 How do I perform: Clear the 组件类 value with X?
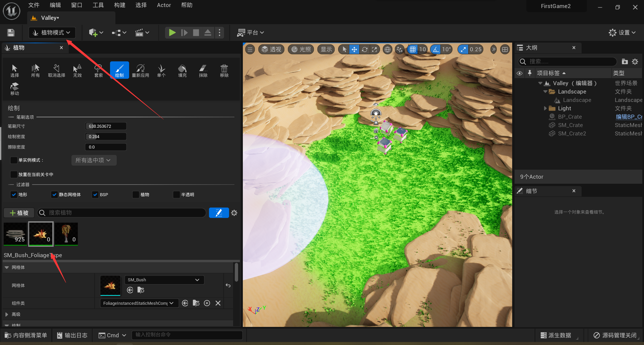pos(218,303)
